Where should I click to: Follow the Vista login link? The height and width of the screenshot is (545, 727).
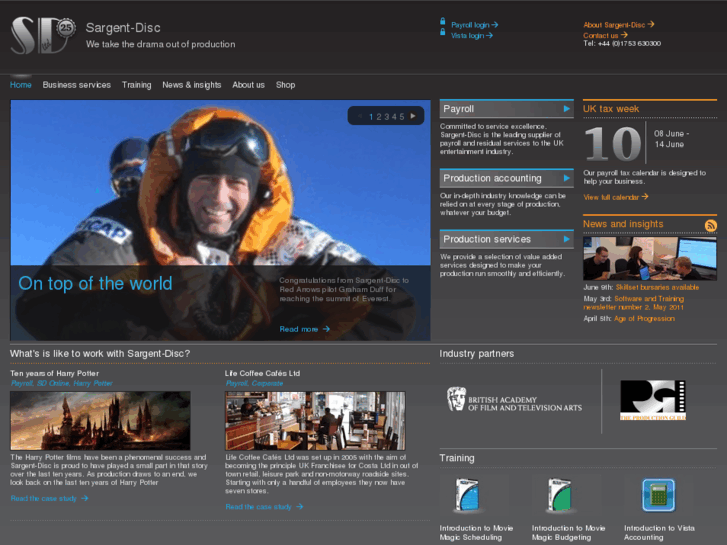472,35
